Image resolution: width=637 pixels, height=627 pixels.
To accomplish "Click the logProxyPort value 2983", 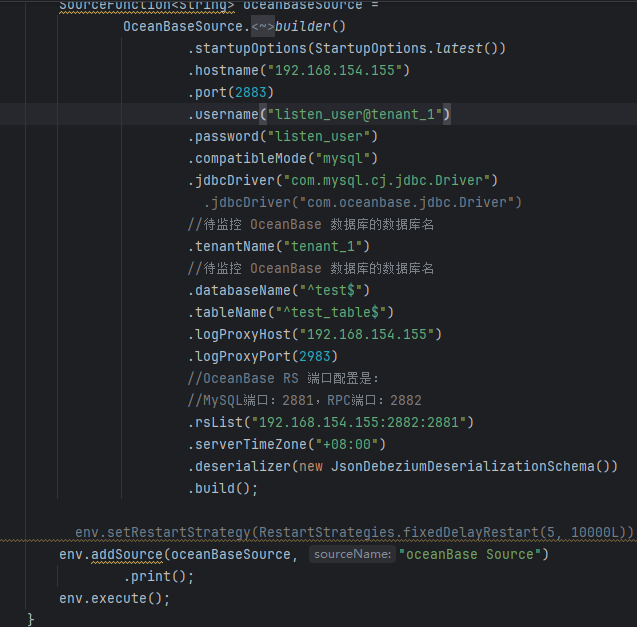I will click(315, 356).
